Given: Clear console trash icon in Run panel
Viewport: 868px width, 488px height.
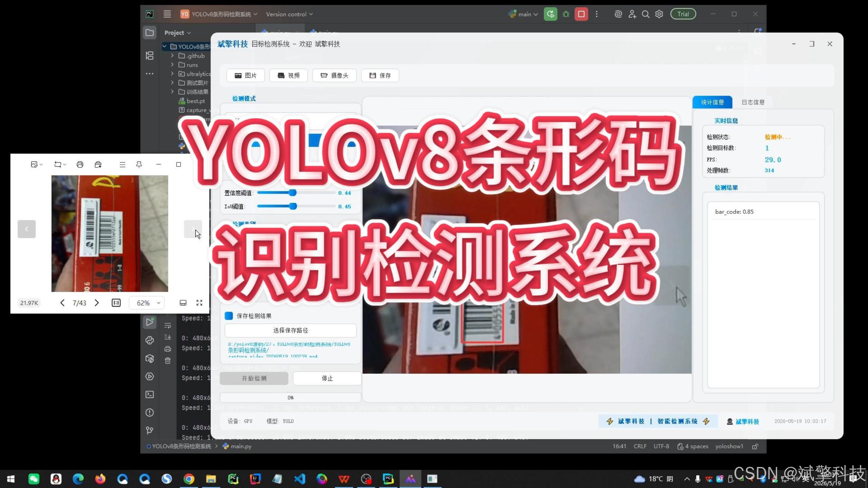Looking at the screenshot, I should 168,361.
